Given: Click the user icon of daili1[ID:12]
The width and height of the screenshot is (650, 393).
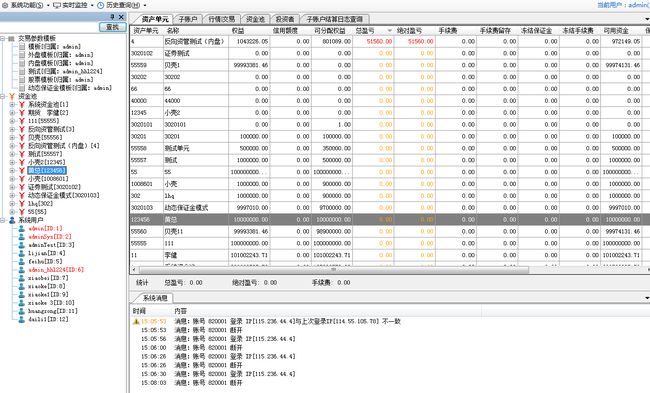Looking at the screenshot, I should tap(22, 319).
